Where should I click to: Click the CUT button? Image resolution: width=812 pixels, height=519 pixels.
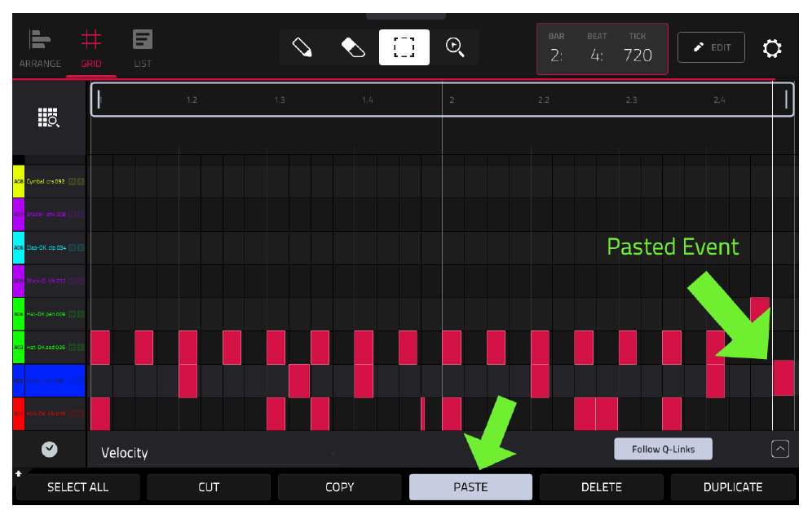tap(209, 487)
